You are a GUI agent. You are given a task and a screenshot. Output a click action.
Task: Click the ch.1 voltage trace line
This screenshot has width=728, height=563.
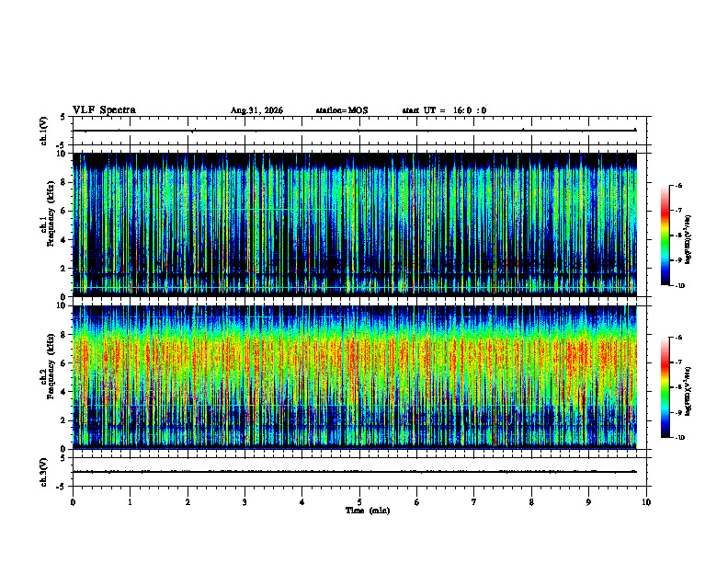354,131
